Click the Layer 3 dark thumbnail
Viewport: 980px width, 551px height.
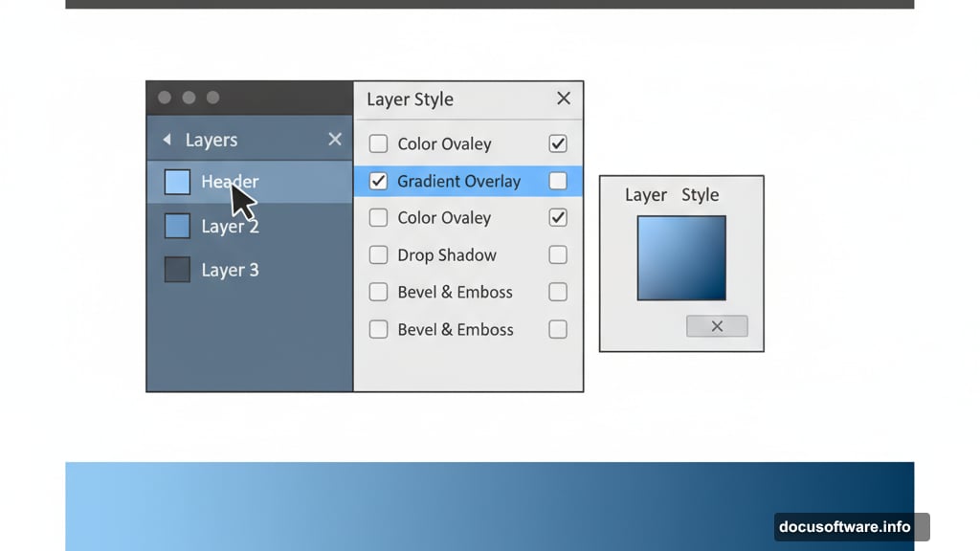176,270
